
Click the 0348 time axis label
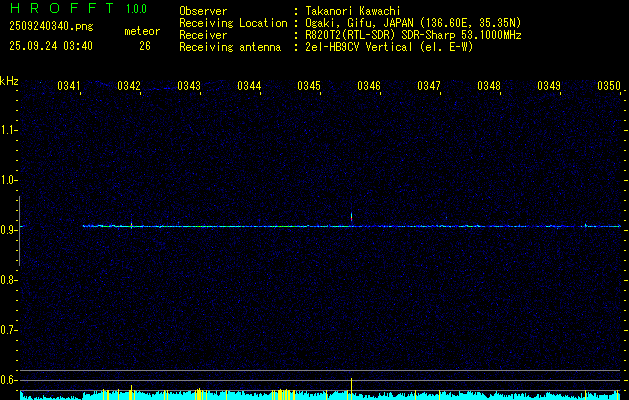point(489,86)
